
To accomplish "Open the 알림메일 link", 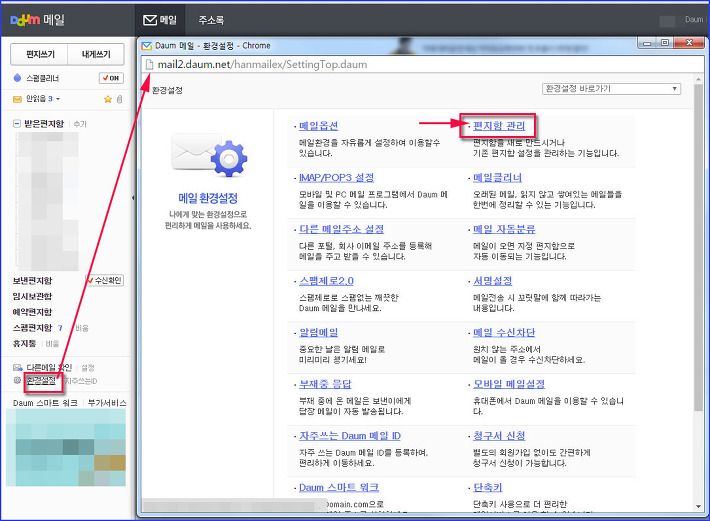I will (x=318, y=332).
